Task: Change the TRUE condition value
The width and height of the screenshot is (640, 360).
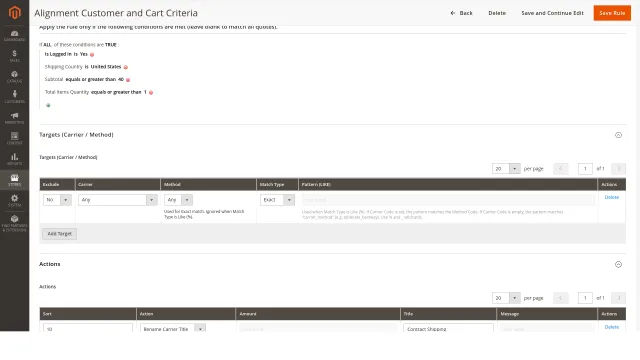Action: click(111, 45)
